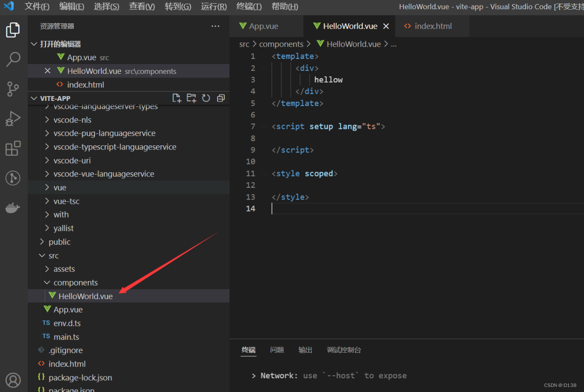Switch to the index.html editor tab

(432, 26)
